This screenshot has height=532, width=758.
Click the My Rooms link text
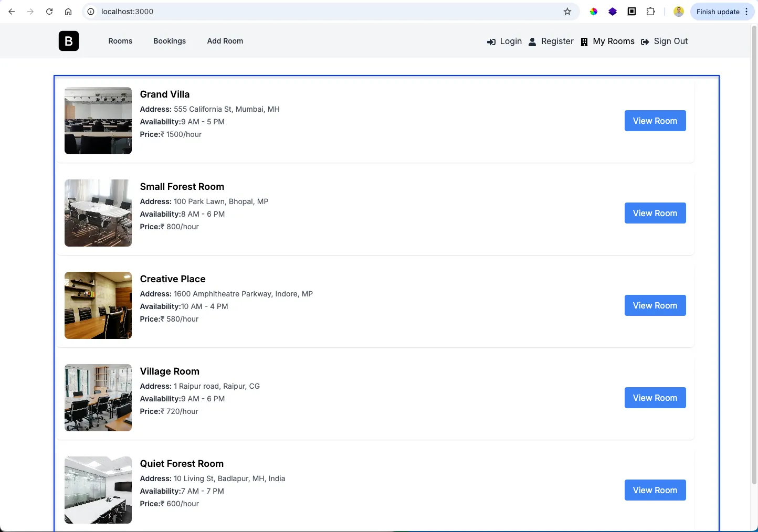click(x=614, y=41)
